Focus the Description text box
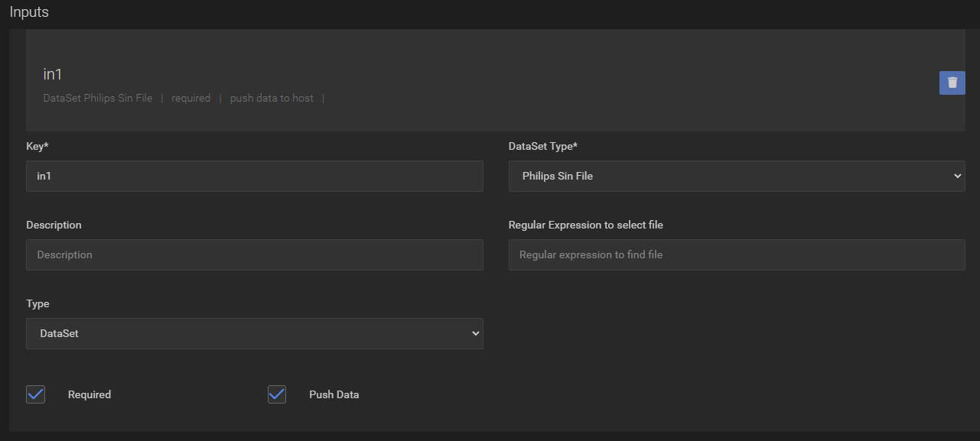Screen dimensions: 980x441 point(255,254)
